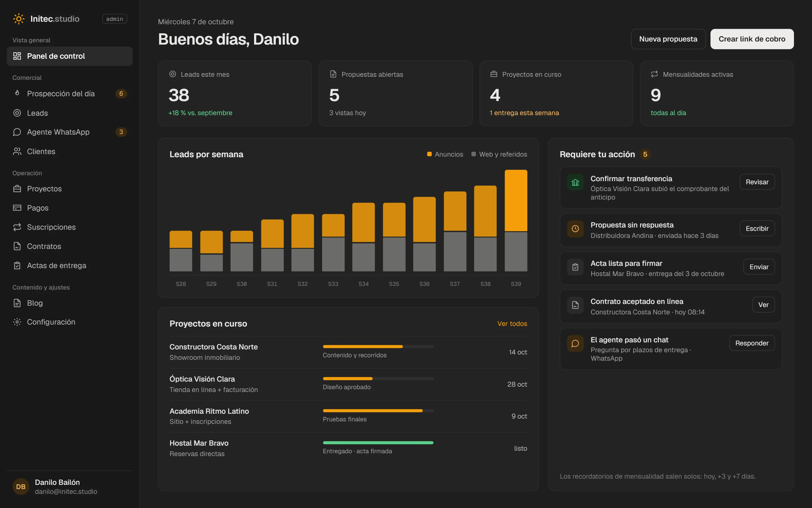This screenshot has height=508, width=812.
Task: Open the Pagos sidebar item
Action: pos(69,208)
